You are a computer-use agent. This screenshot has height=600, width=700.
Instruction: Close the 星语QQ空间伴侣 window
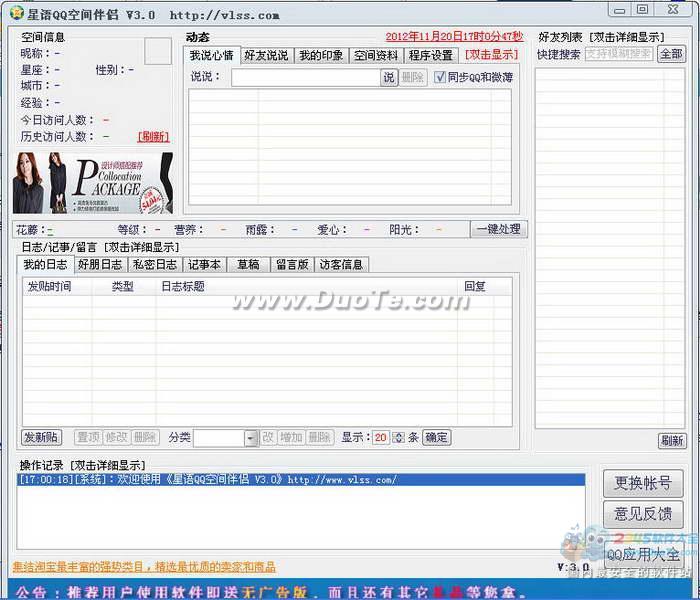click(673, 9)
